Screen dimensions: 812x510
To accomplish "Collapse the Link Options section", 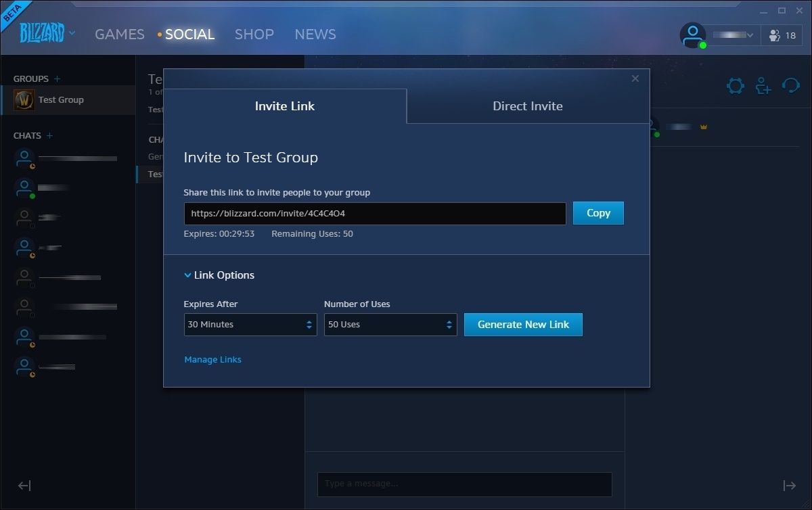I will coord(219,275).
